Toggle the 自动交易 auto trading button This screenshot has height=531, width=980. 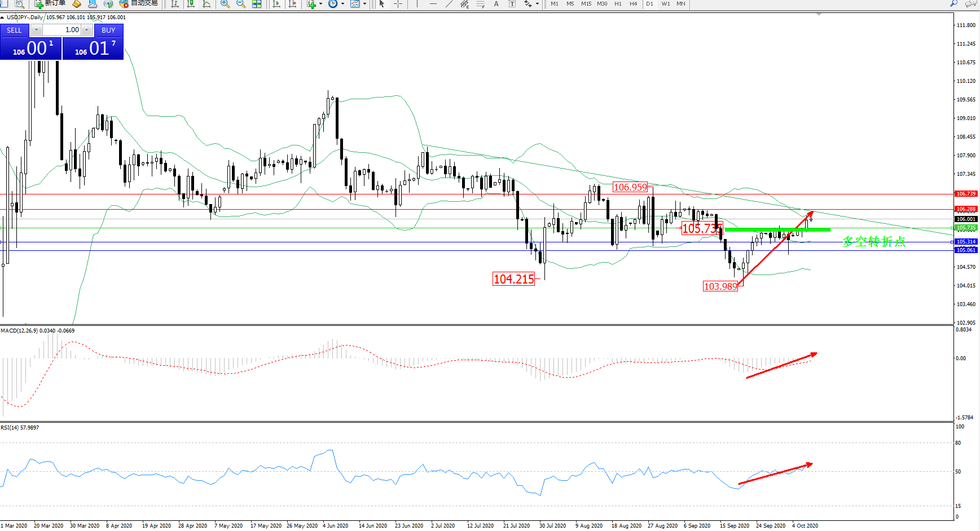[138, 3]
